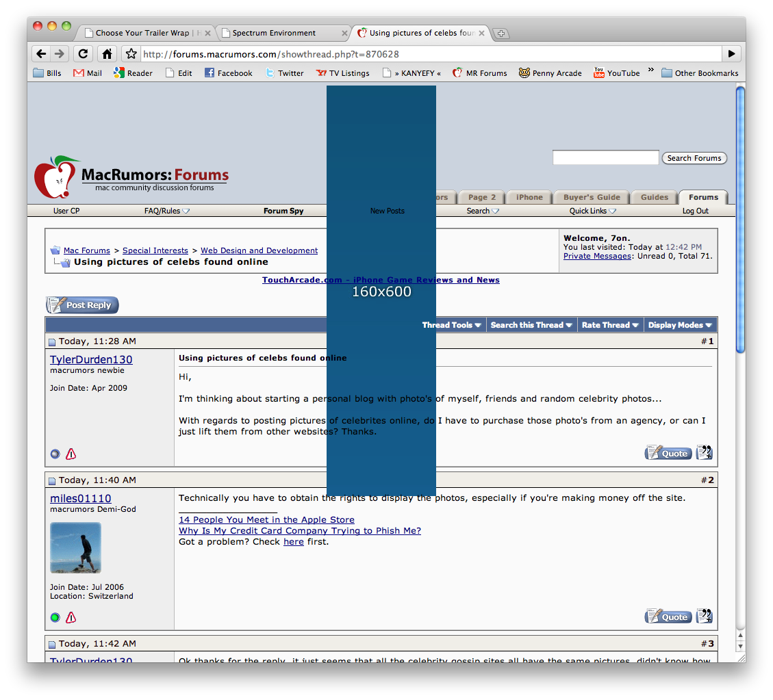This screenshot has height=700, width=773.
Task: Click Log Out in the nav bar
Action: (x=695, y=211)
